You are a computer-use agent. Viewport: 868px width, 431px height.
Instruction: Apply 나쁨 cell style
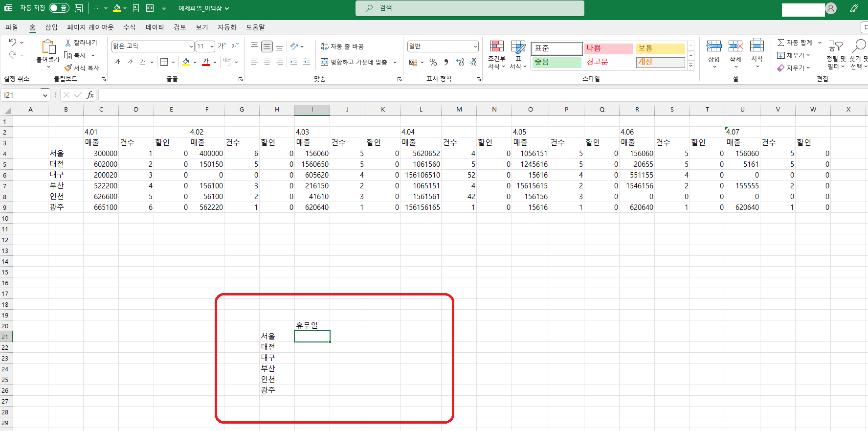608,48
